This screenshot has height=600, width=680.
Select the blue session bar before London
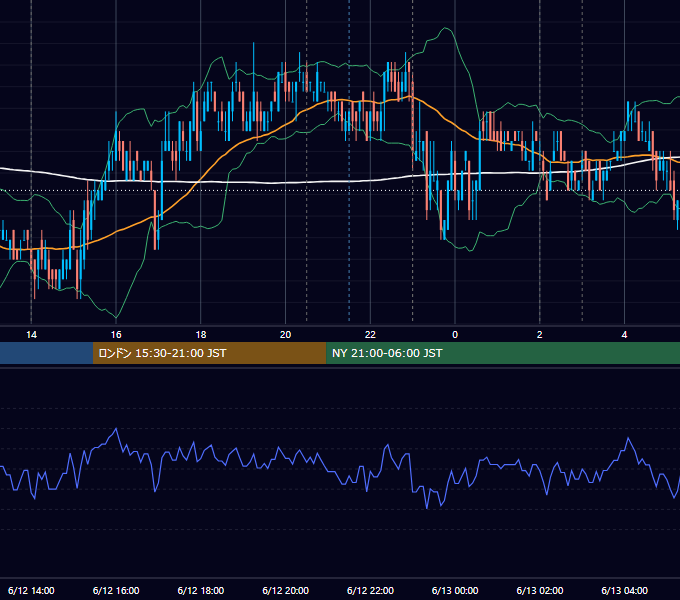pos(46,353)
